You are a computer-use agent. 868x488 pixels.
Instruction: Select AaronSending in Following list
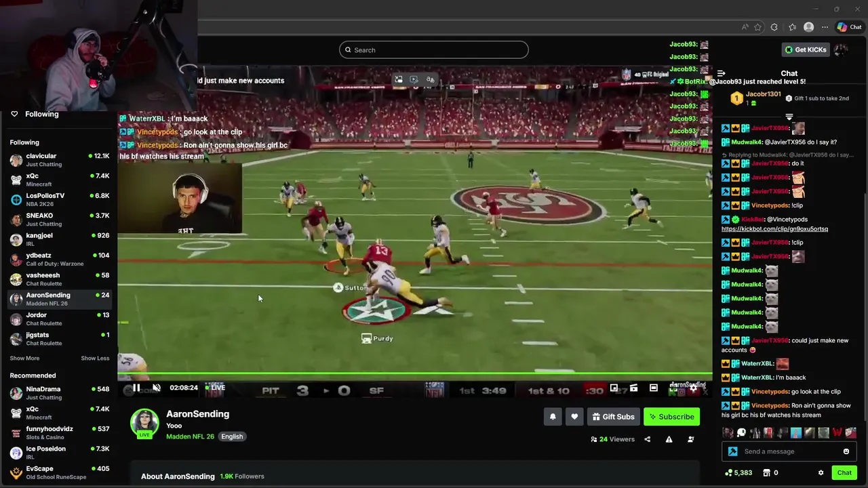click(x=59, y=299)
